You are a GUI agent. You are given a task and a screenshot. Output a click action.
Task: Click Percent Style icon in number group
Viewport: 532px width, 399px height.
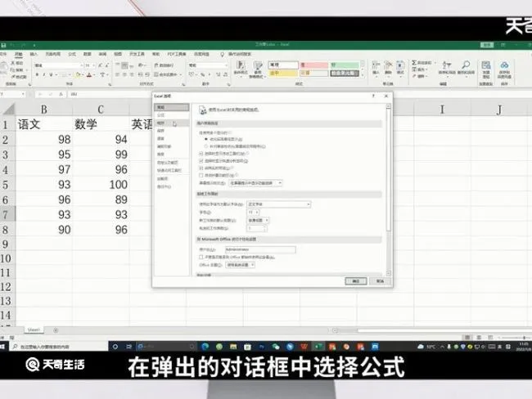click(202, 74)
